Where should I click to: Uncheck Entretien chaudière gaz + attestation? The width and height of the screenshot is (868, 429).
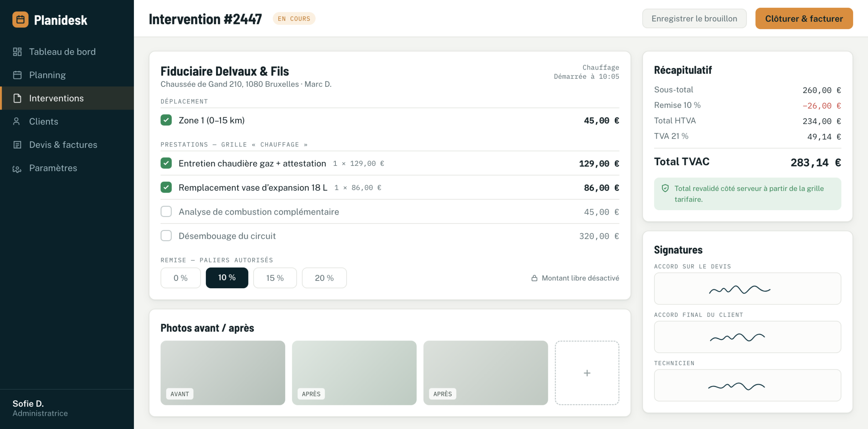click(x=166, y=163)
